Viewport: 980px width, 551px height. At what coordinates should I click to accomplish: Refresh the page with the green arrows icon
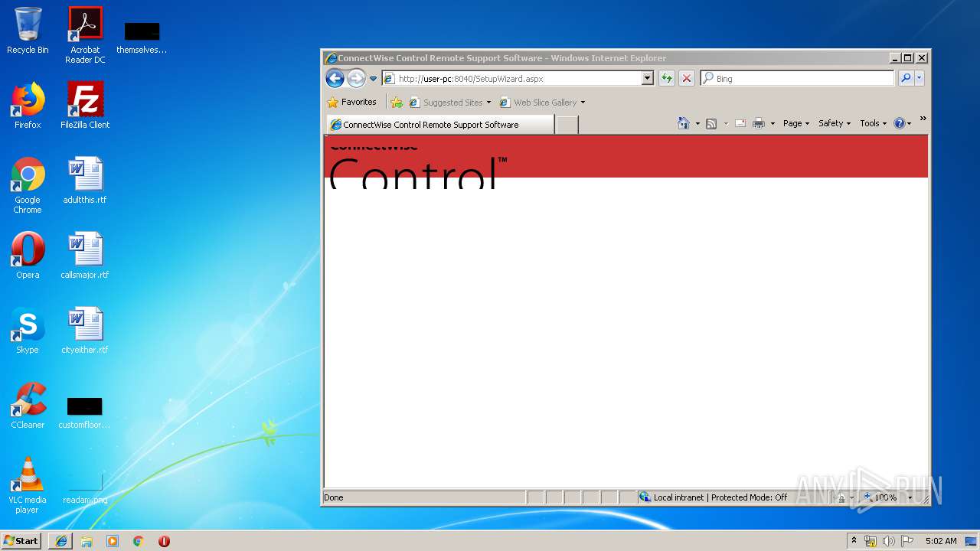[667, 79]
